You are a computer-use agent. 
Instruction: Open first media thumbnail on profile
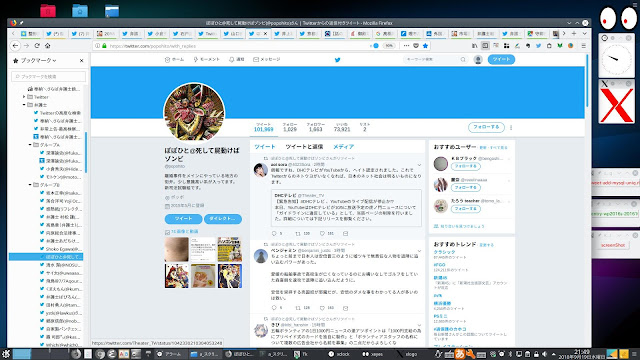tap(177, 249)
